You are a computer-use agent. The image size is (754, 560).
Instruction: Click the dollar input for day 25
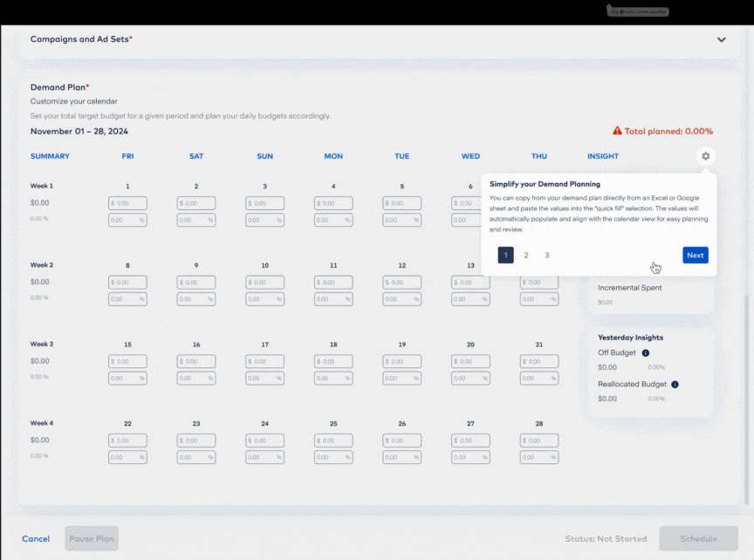pos(333,440)
